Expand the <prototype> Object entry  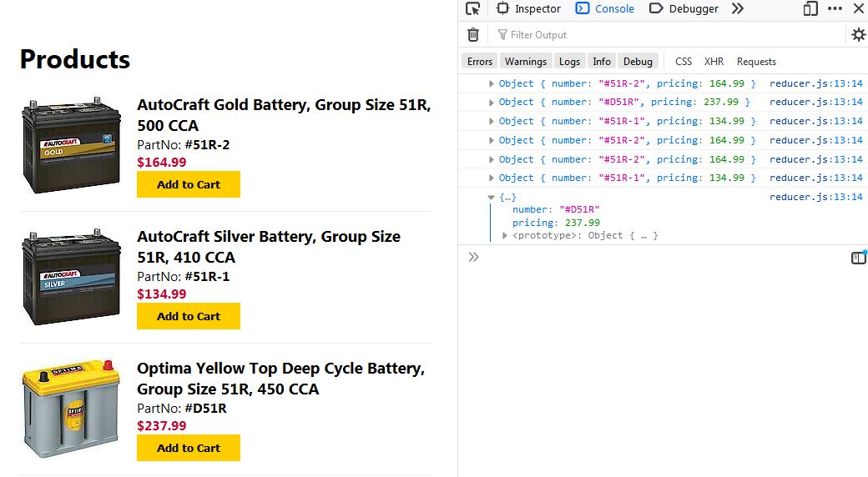[x=504, y=236]
